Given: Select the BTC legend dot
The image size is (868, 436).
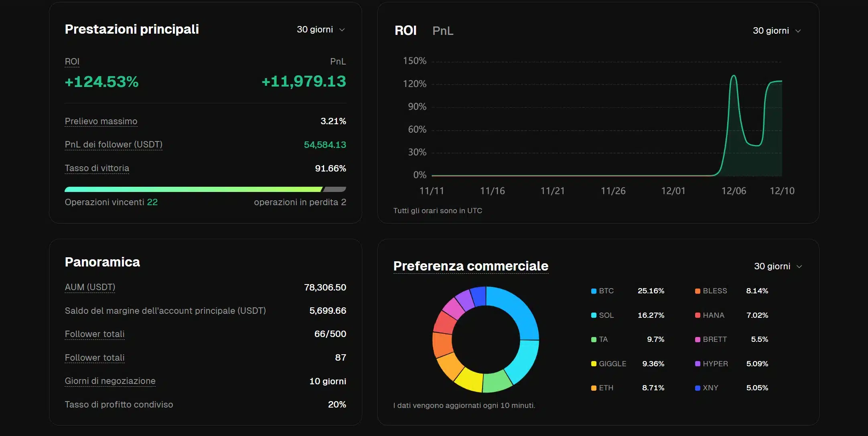Looking at the screenshot, I should 594,291.
